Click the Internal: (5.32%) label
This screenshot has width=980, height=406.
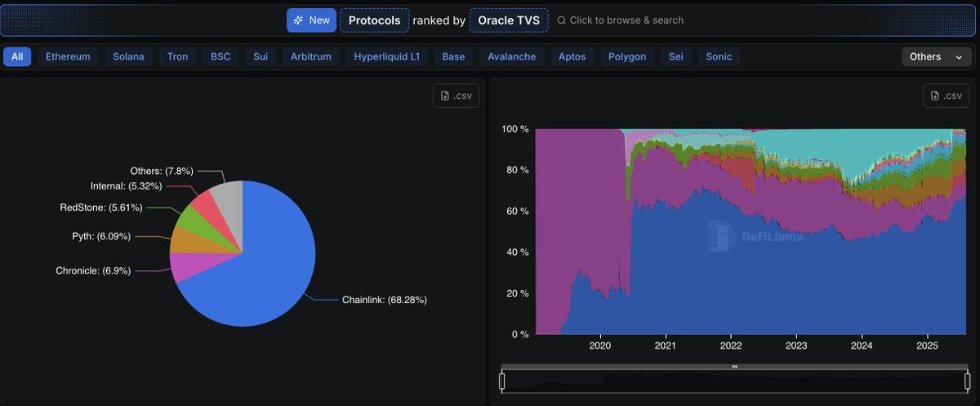point(126,186)
